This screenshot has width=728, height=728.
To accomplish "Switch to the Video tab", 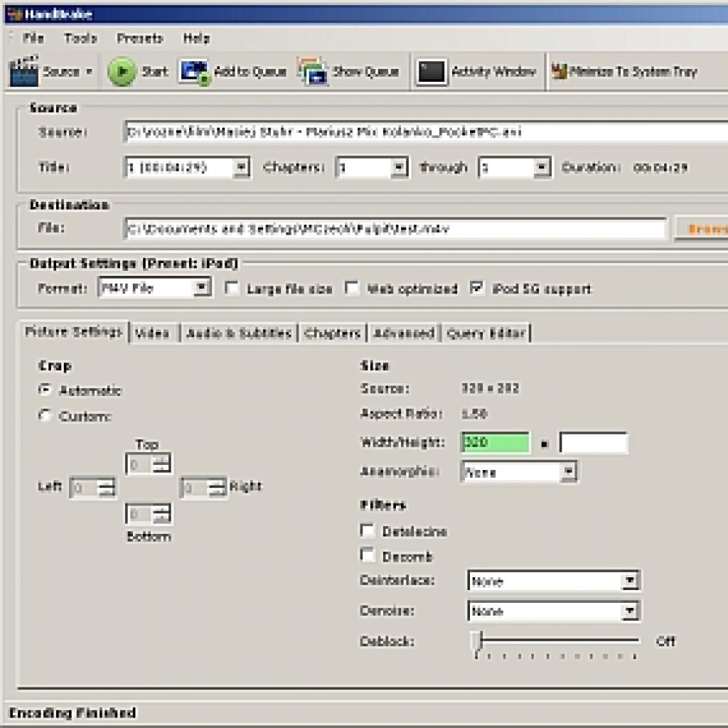I will point(152,333).
